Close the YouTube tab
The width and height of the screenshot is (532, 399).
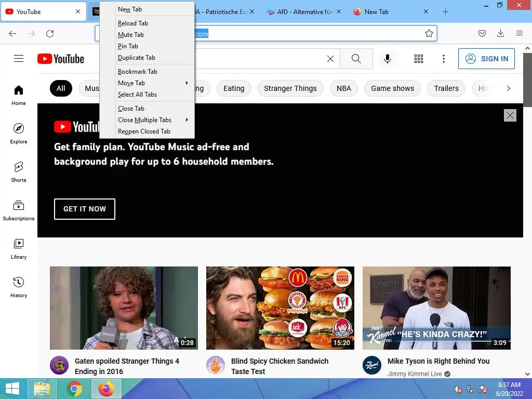[78, 11]
